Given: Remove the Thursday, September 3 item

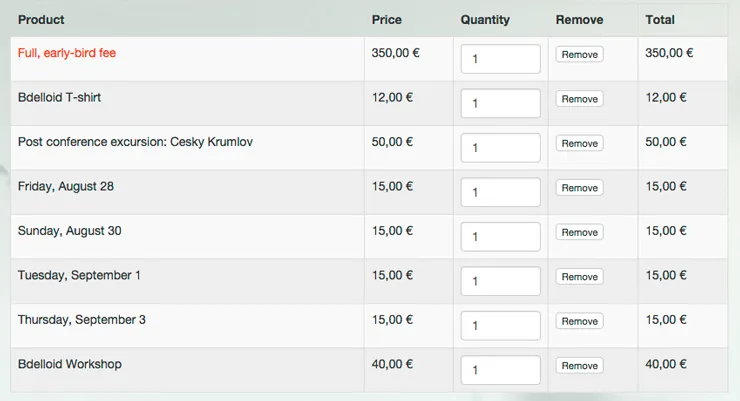Looking at the screenshot, I should [x=580, y=321].
